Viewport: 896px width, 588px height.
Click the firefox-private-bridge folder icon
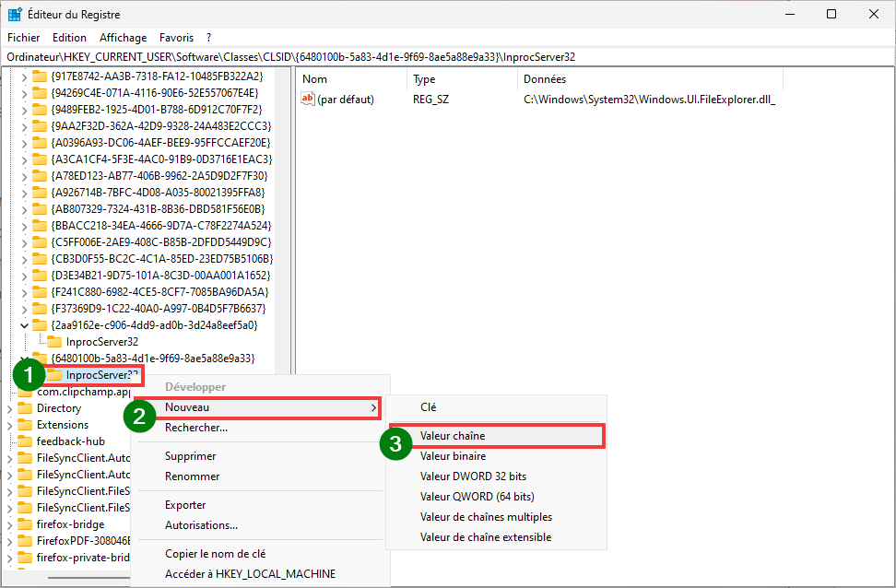[25, 558]
